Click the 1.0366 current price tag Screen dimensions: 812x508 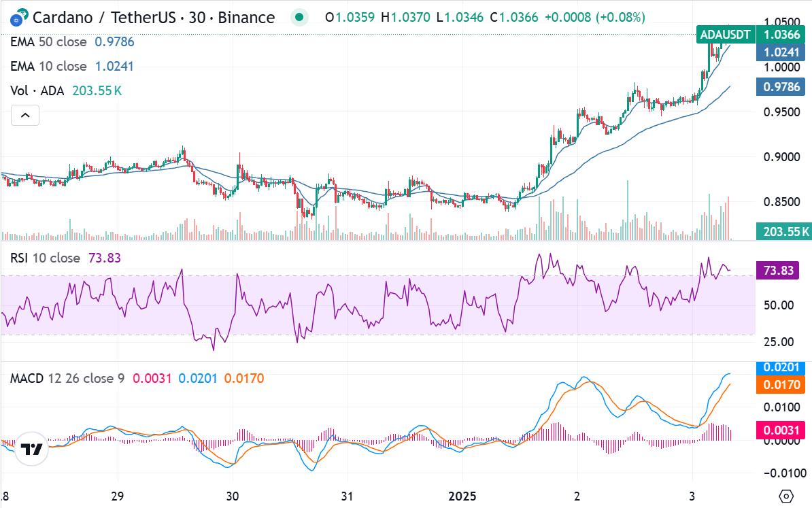(782, 35)
